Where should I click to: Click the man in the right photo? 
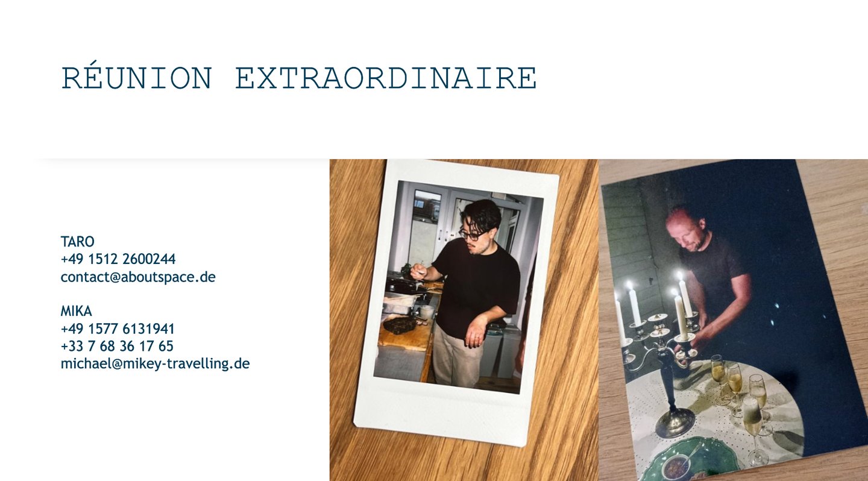pyautogui.click(x=711, y=271)
